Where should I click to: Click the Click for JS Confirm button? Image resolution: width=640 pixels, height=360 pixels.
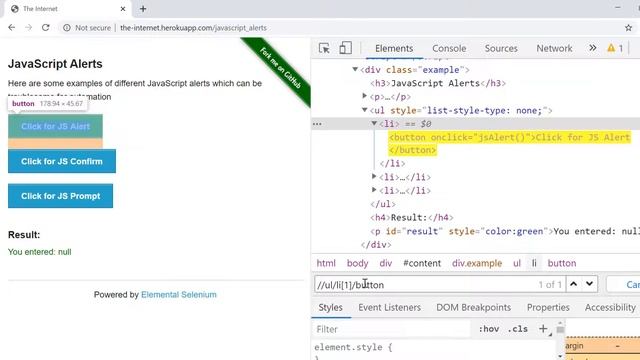tap(62, 161)
